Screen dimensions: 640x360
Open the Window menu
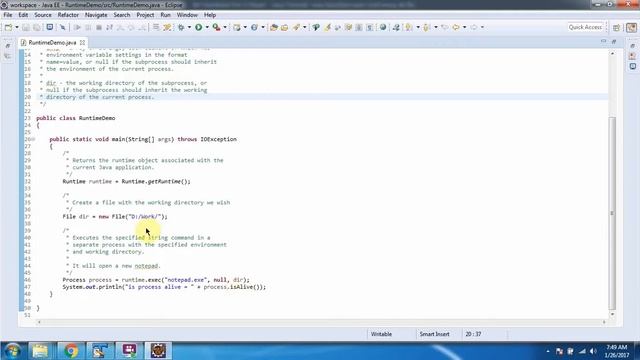187,15
